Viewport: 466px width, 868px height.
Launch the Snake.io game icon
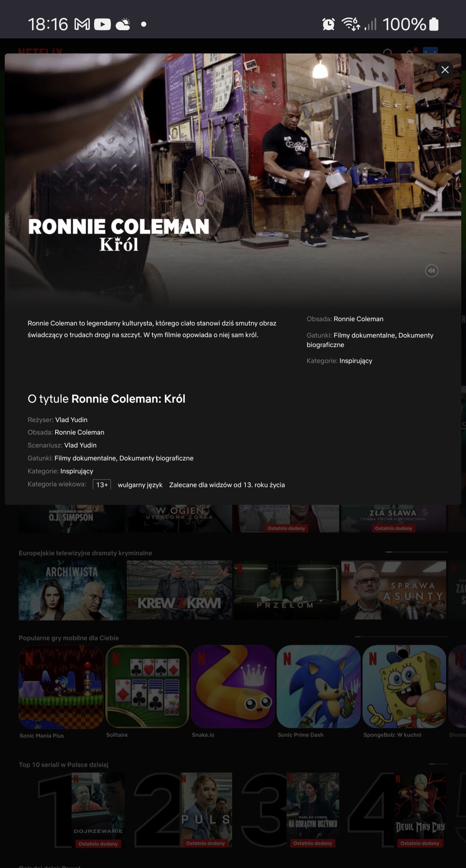point(233,687)
